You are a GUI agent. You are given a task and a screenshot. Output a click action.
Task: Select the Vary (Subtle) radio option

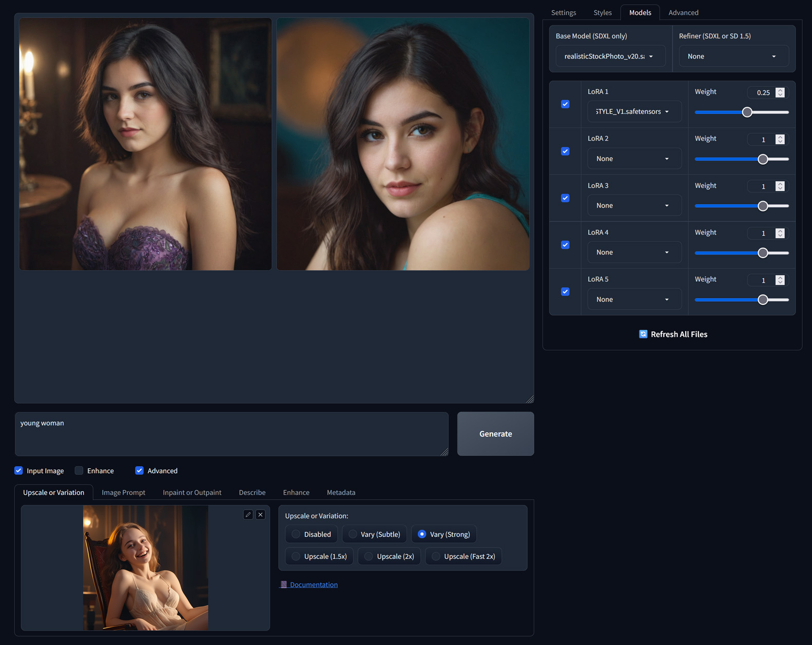tap(353, 534)
